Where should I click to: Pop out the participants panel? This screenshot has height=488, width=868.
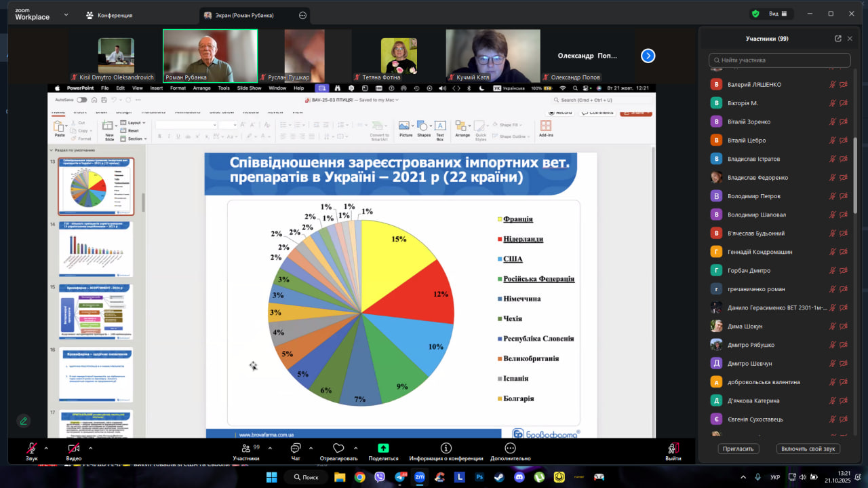click(x=837, y=39)
